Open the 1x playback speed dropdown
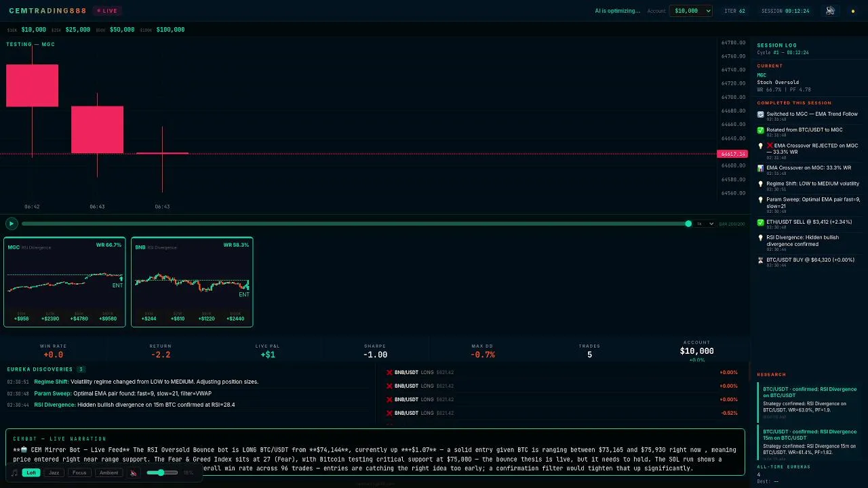This screenshot has width=868, height=488. [705, 224]
